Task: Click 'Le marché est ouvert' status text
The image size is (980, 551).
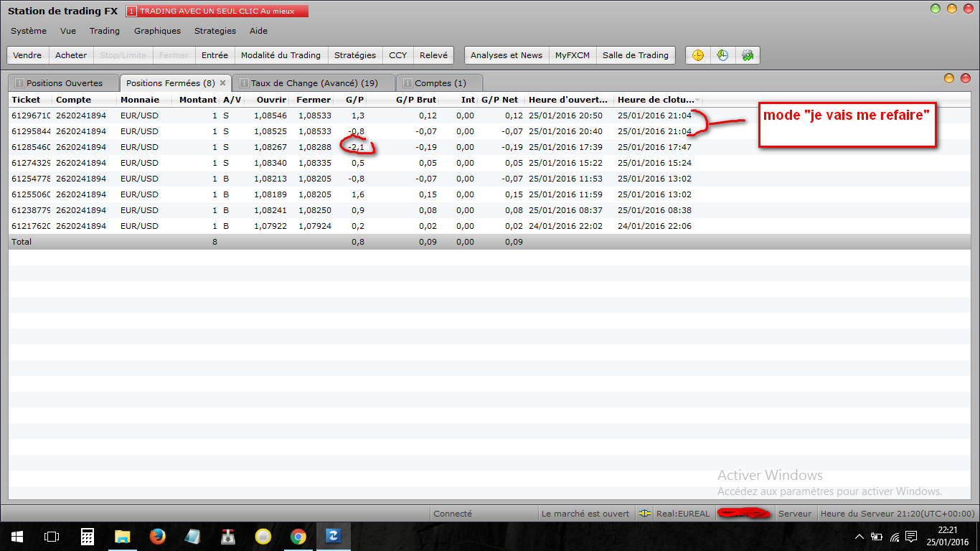Action: click(585, 514)
